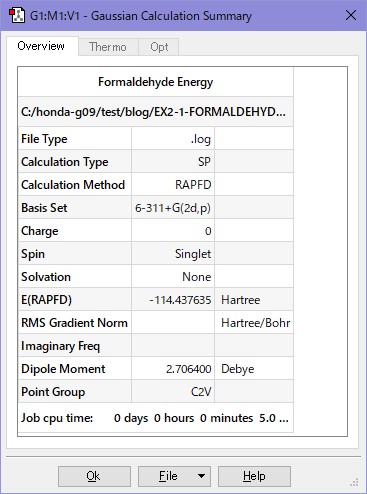Viewport: 367px width, 494px height.
Task: Select the energy value -114.437635
Action: tap(180, 300)
